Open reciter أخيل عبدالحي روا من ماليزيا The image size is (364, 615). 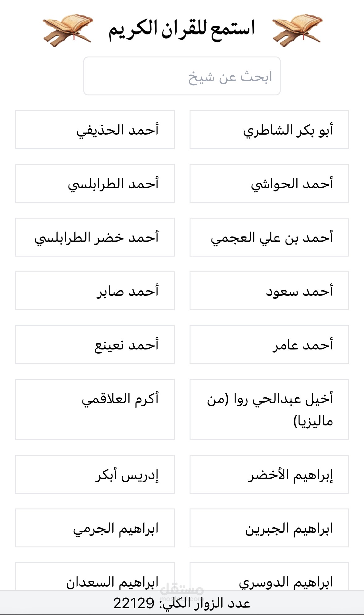(x=269, y=409)
